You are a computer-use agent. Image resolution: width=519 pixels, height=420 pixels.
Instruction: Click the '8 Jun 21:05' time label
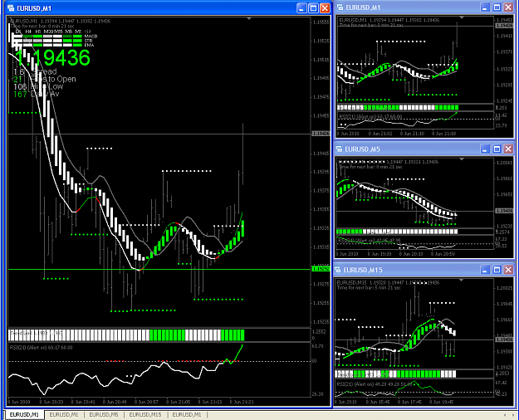click(178, 402)
